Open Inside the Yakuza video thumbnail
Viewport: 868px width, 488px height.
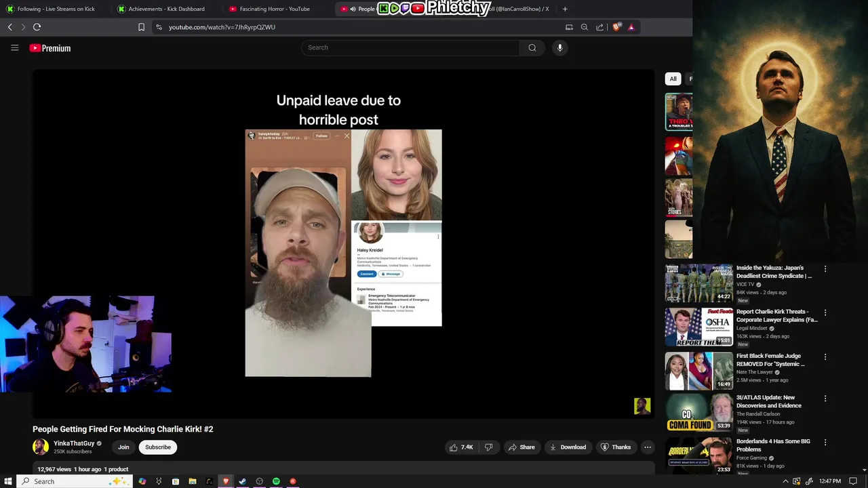click(698, 283)
